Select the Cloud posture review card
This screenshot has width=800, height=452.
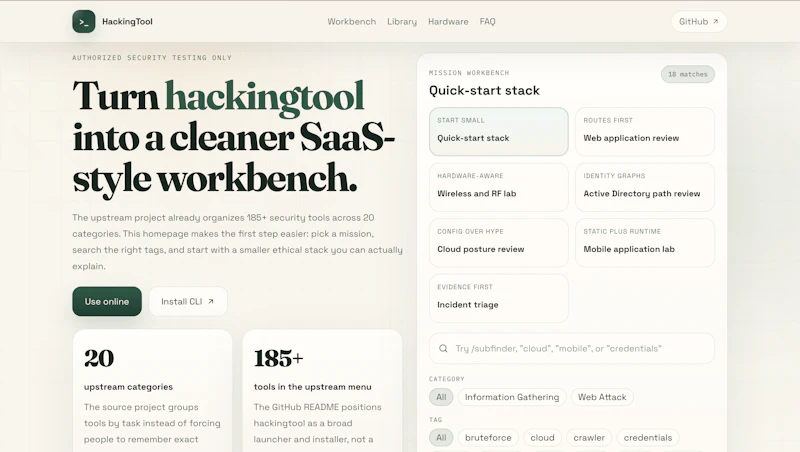498,243
